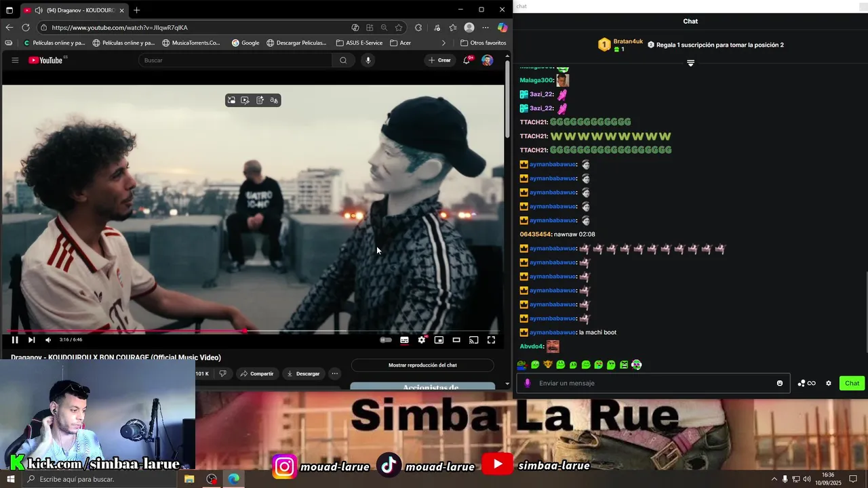The height and width of the screenshot is (488, 868).
Task: Open the Edge settings and more menu
Action: pos(486,28)
